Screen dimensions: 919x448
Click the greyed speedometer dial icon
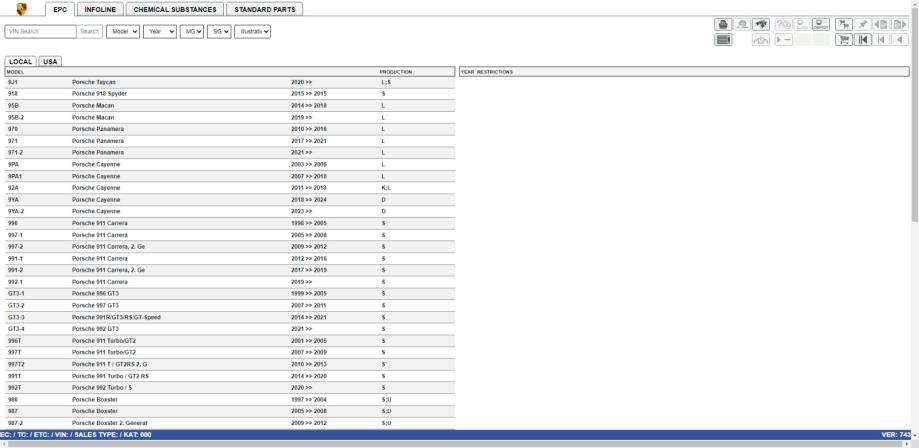pos(742,24)
